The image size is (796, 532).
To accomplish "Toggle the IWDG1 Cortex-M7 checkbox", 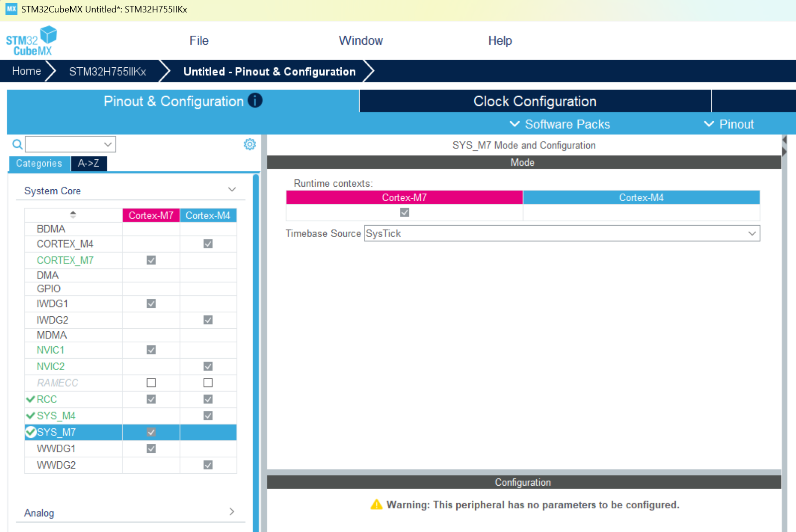I will (x=151, y=303).
